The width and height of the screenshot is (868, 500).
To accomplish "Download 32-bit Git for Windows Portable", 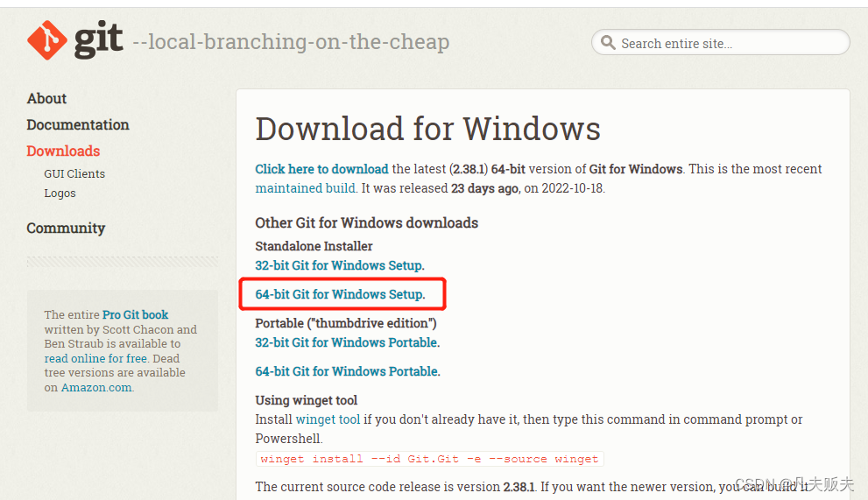I will [347, 342].
